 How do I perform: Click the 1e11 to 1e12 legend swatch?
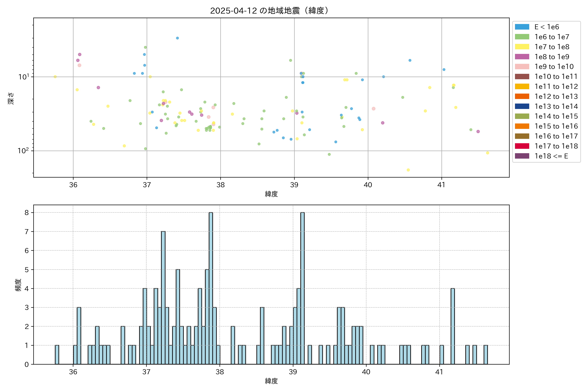click(x=522, y=87)
